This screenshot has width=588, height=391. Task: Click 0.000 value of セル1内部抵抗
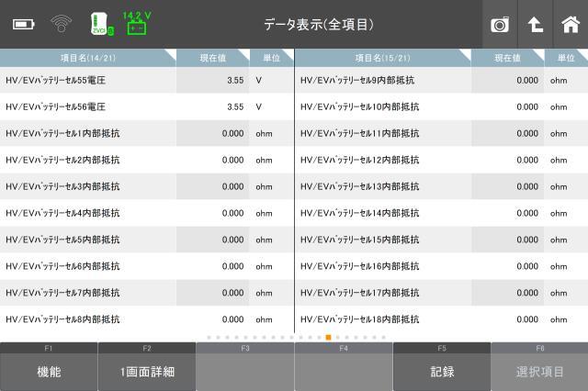pos(232,133)
